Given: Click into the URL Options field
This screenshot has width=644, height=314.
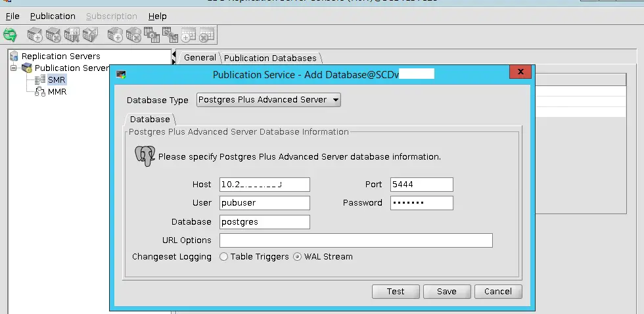Looking at the screenshot, I should point(356,240).
